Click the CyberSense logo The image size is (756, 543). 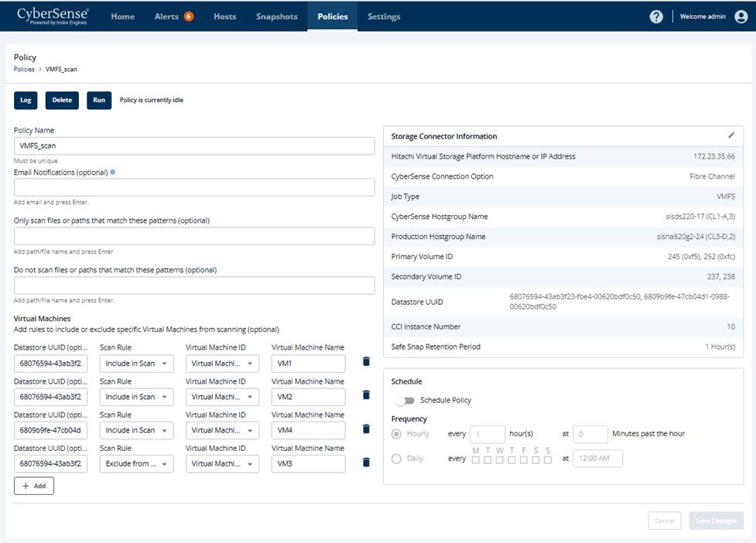pos(52,16)
